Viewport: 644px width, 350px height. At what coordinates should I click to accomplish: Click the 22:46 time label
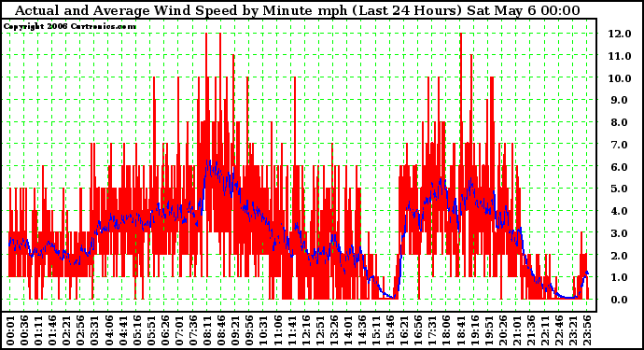[x=559, y=330]
